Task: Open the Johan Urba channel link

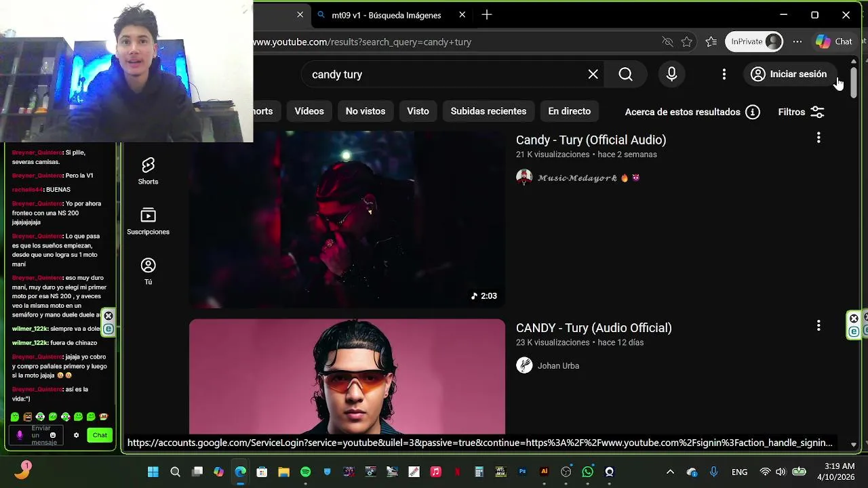Action: click(558, 365)
